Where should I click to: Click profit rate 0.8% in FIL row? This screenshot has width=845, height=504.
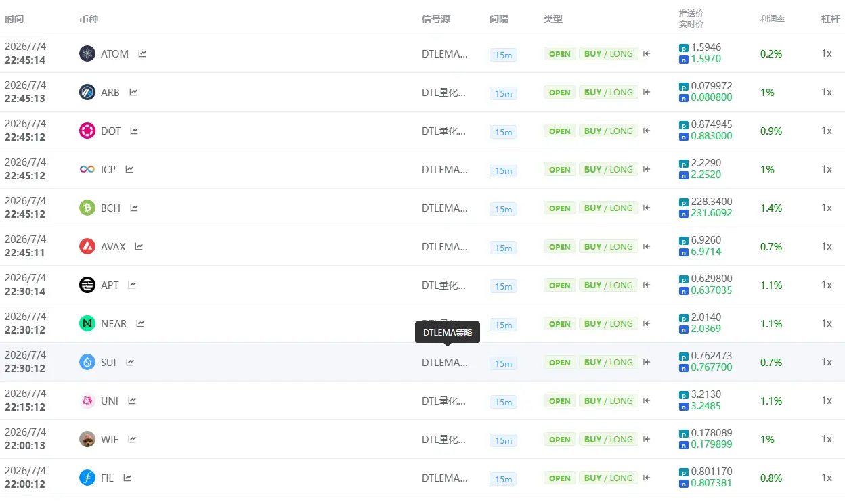coord(771,478)
